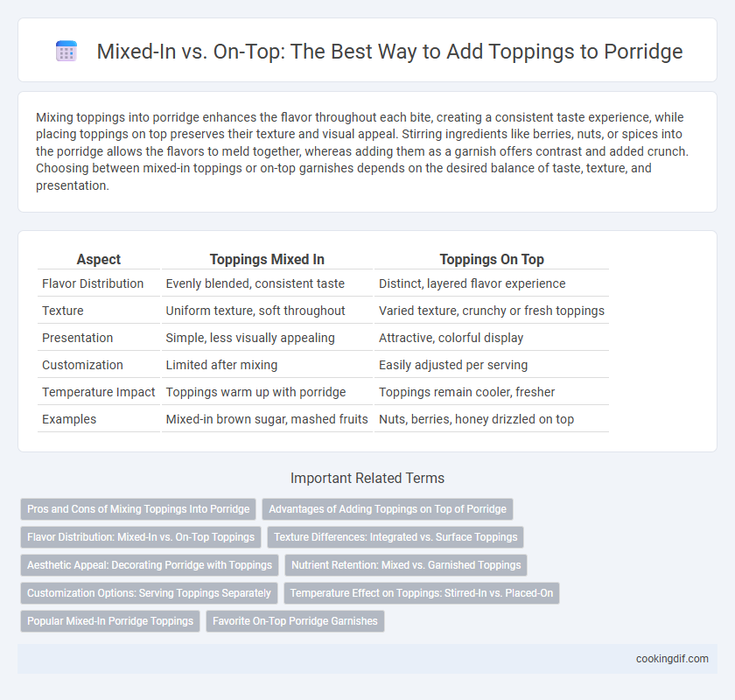Select the 'Flavor Distribution' table row label
735x700 pixels.
coord(93,283)
